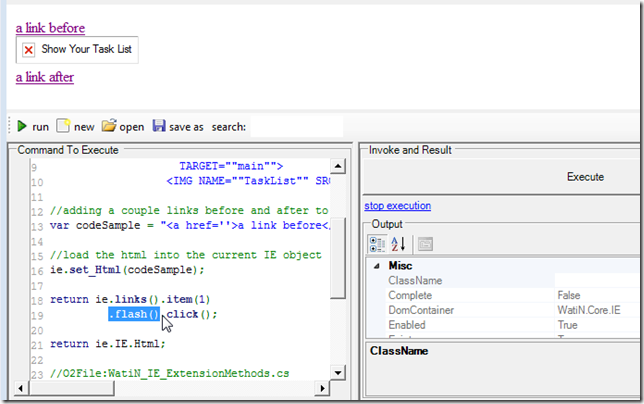Image resolution: width=644 pixels, height=404 pixels.
Task: Click the save as floppy disk icon
Action: [x=159, y=127]
